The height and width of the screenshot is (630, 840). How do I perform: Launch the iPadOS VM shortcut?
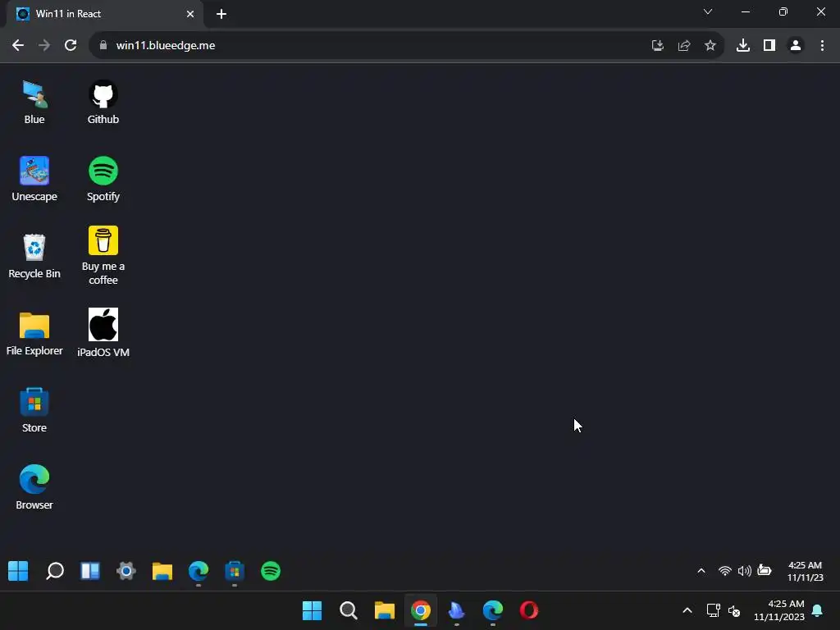pyautogui.click(x=103, y=333)
